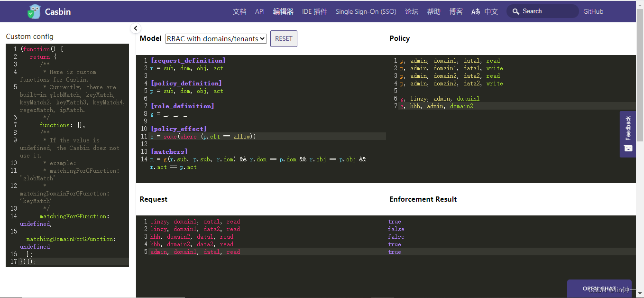Collapse the Custom config panel with the chevron
Viewport: 644px width, 298px height.
tap(136, 28)
